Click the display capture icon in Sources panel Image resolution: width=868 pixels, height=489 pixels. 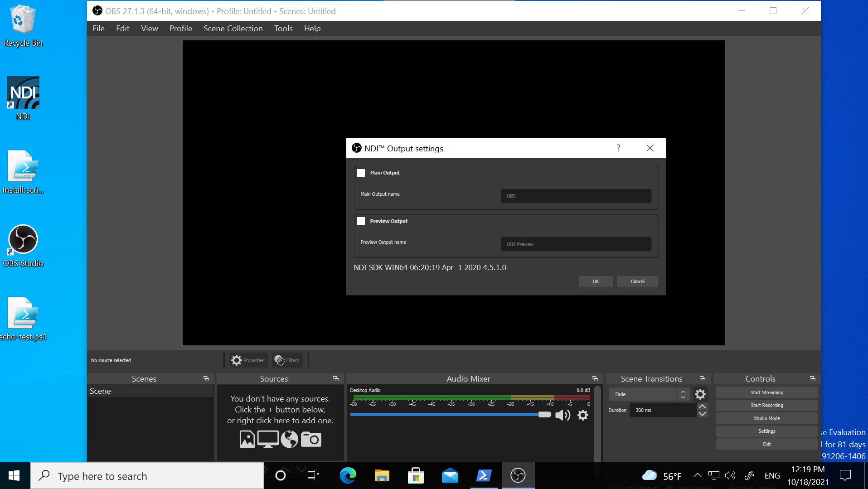tap(268, 439)
